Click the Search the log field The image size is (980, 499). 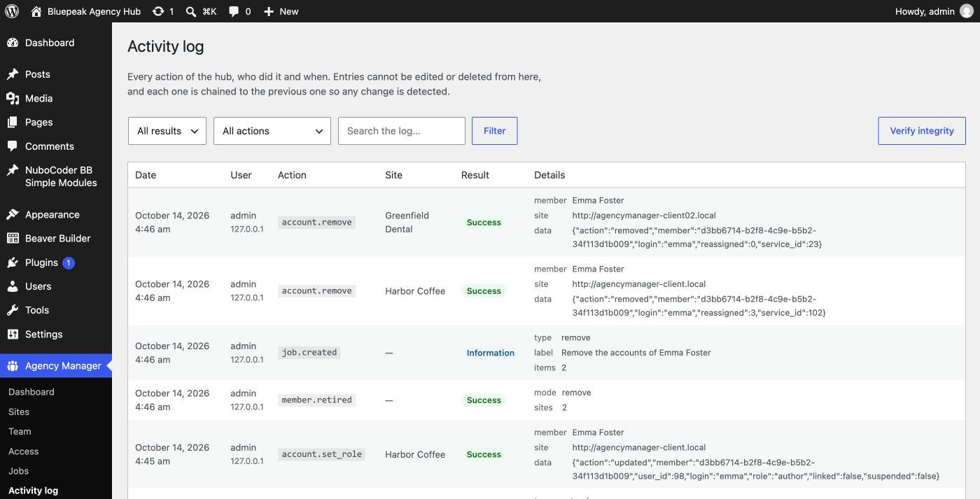402,131
